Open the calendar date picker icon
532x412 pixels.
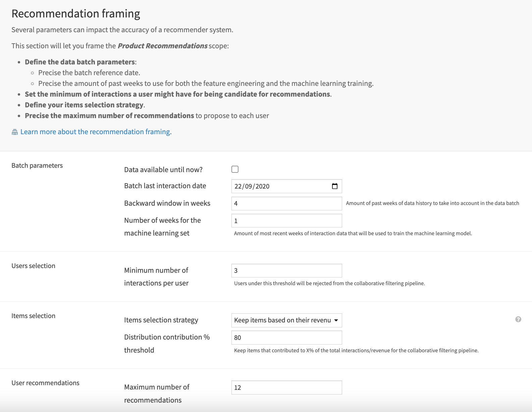[x=334, y=186]
